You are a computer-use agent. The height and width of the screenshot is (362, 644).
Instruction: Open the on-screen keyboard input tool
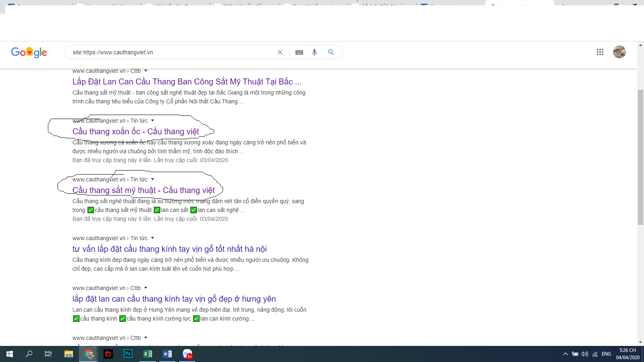(299, 52)
